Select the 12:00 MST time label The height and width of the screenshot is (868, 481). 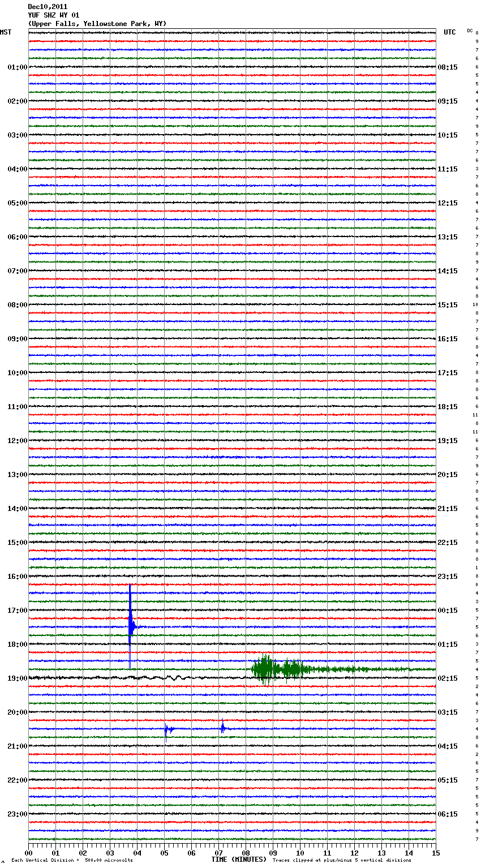pos(17,441)
